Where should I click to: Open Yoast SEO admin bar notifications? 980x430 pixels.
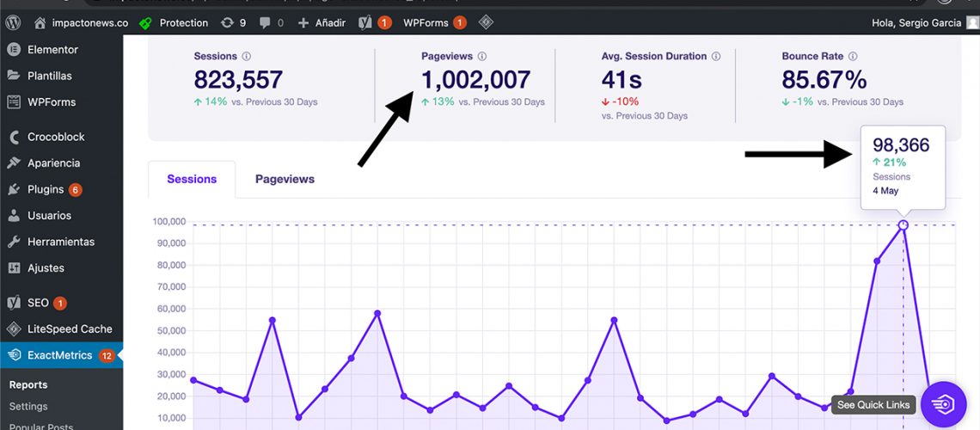[x=375, y=22]
